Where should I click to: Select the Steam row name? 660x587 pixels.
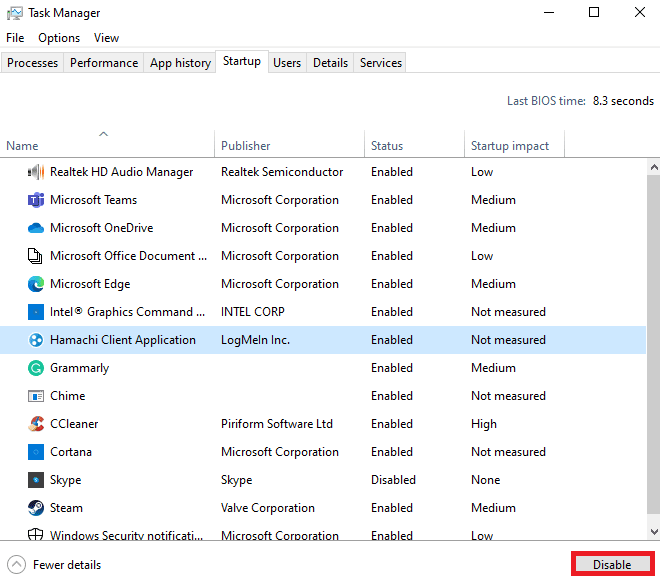[66, 508]
